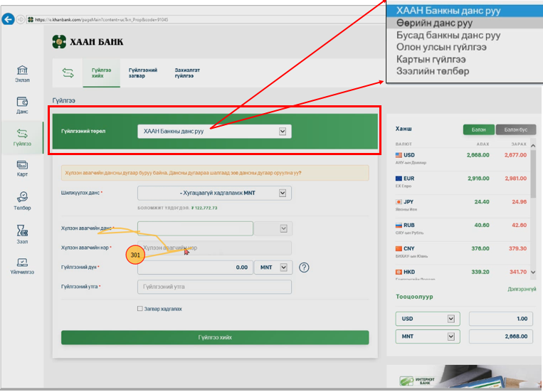This screenshot has height=392, width=543.
Task: Open the Шилжүүлэх данс account dropdown
Action: point(214,193)
